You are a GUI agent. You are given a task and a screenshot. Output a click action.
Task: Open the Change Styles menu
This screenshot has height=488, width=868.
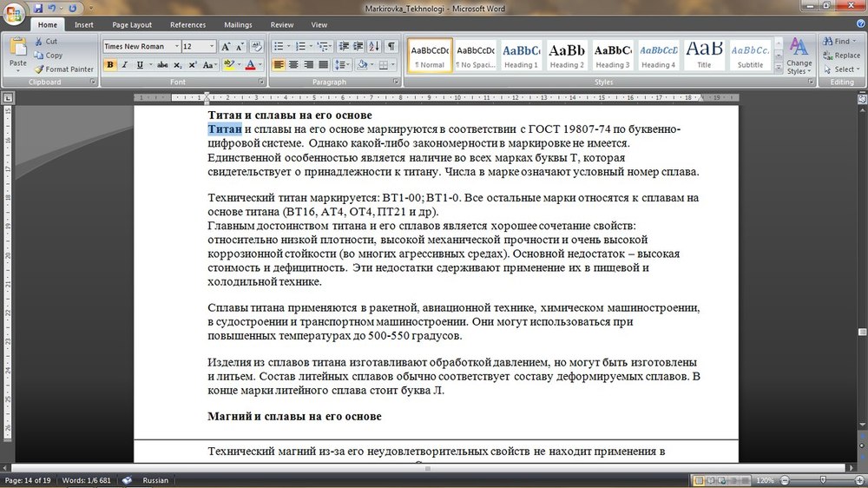(x=799, y=56)
